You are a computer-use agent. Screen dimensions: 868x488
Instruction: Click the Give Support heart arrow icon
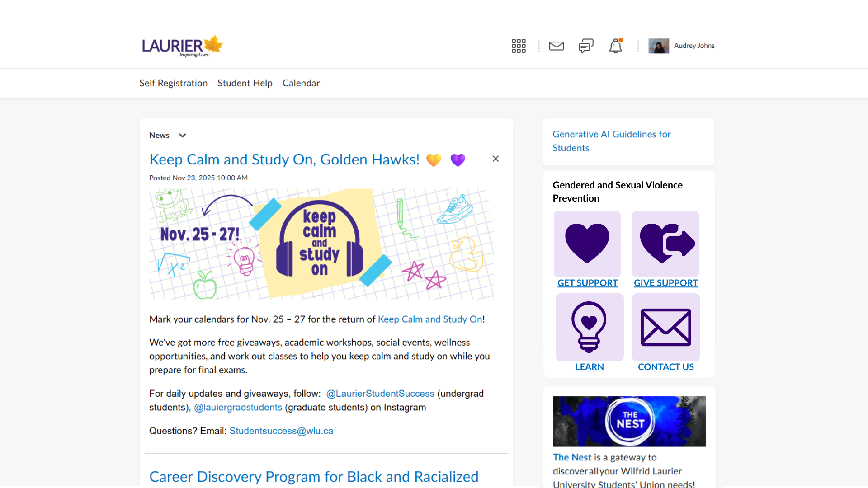click(665, 244)
